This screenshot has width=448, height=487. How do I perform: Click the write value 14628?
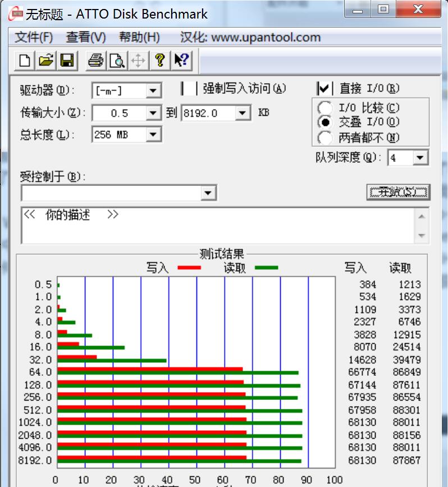click(x=362, y=360)
